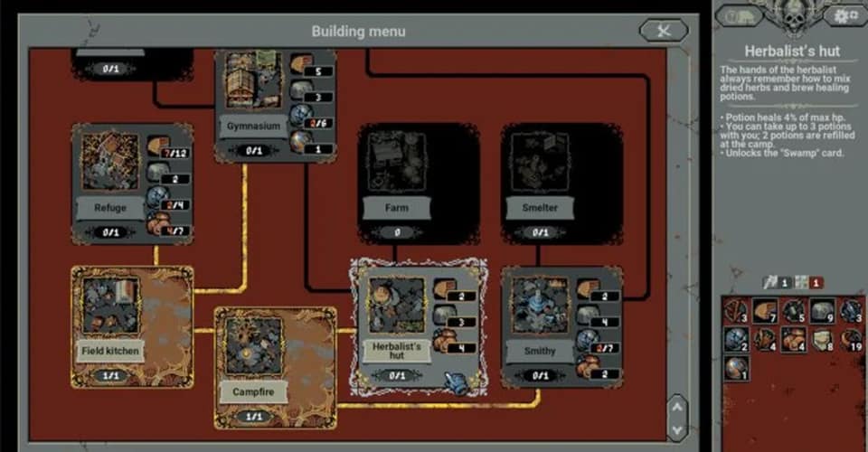Click the 0/1 counter on Herbalist's hut
Viewport: 868px width, 452px height.
tap(396, 376)
